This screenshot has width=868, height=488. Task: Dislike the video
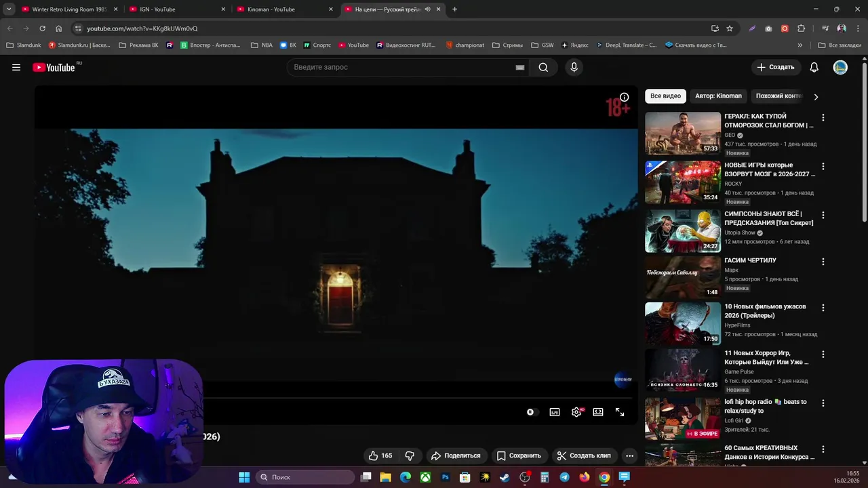(x=410, y=455)
